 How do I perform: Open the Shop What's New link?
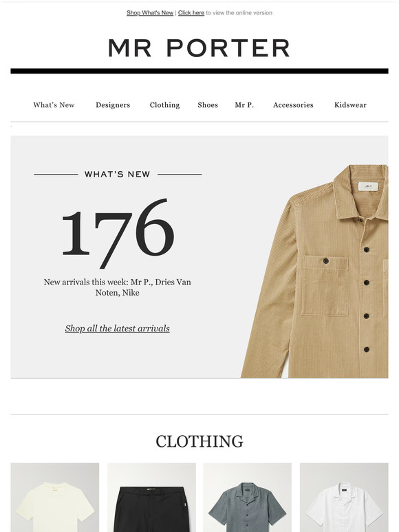[150, 13]
